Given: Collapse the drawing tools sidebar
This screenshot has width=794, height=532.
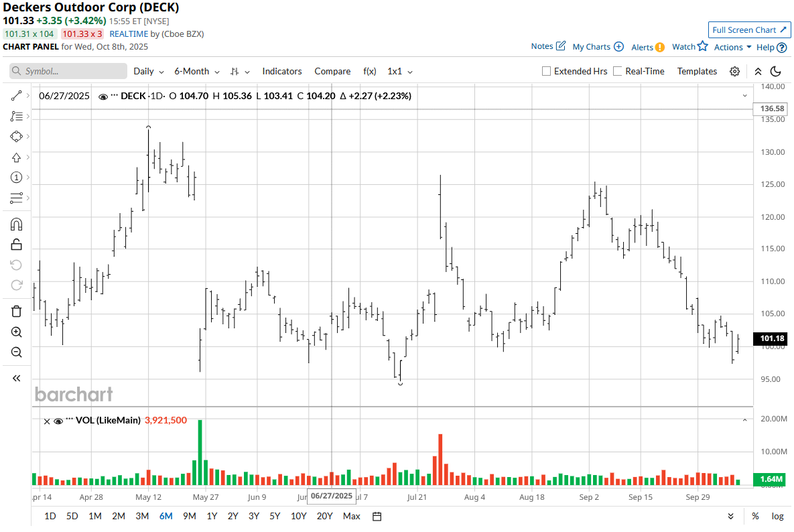Looking at the screenshot, I should coord(16,378).
